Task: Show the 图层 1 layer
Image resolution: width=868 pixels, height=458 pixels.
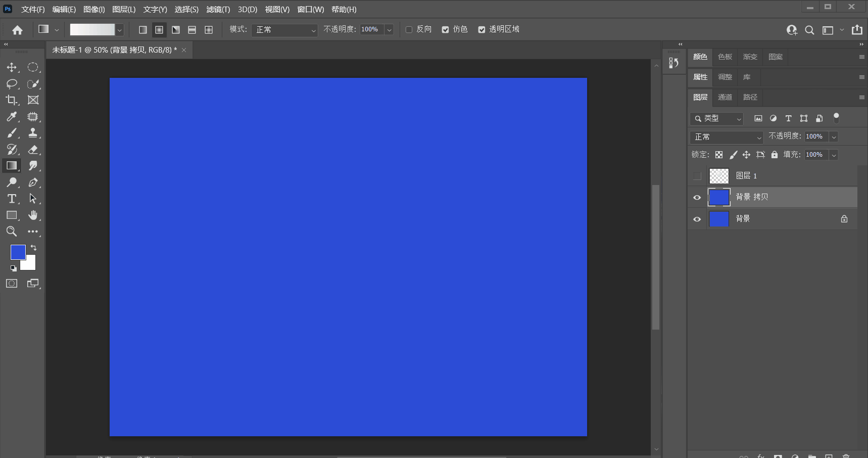Action: pyautogui.click(x=697, y=176)
